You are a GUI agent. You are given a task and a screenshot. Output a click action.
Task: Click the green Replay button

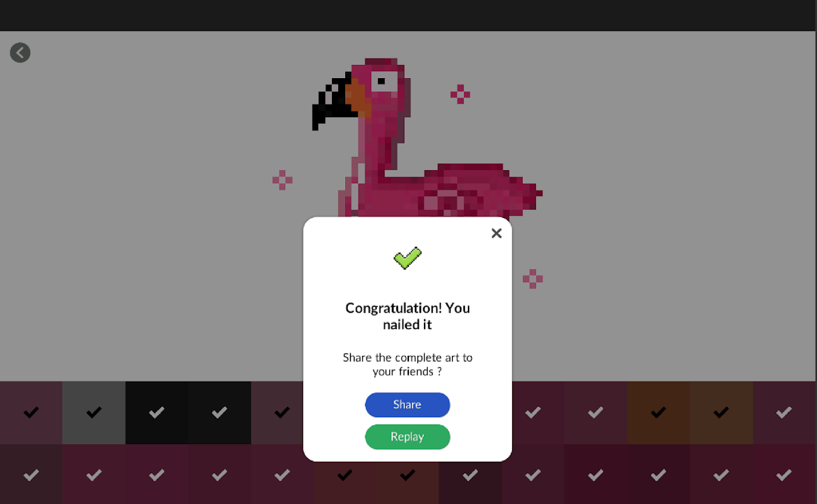[408, 437]
